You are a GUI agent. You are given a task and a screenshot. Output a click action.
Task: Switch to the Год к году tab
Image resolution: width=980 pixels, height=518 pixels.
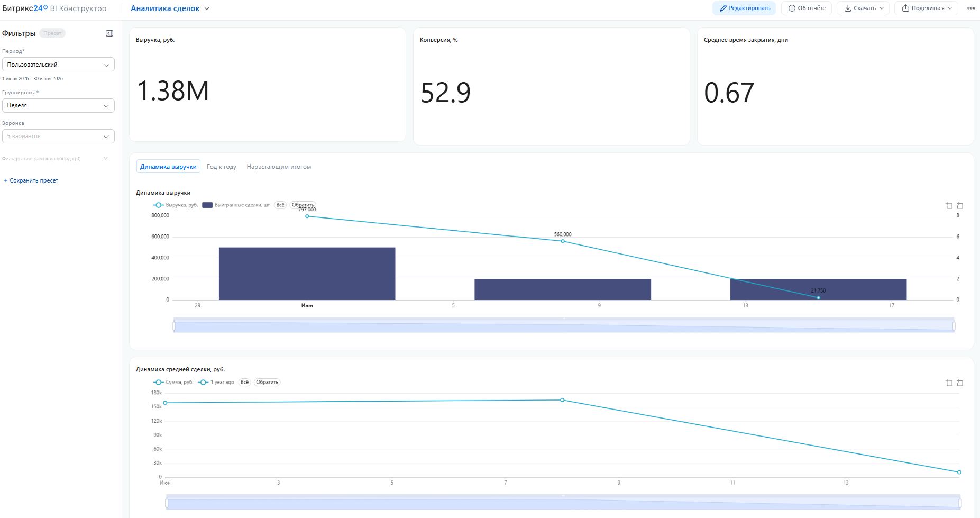(x=222, y=167)
